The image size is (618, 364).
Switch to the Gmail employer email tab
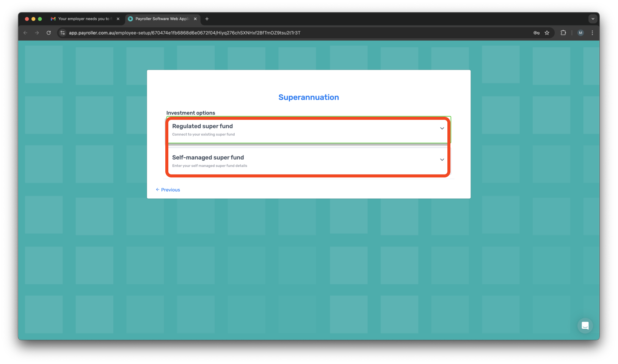pos(85,19)
